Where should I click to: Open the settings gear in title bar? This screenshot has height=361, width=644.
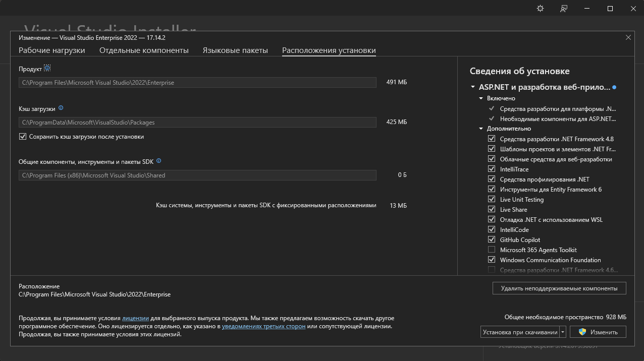[541, 9]
